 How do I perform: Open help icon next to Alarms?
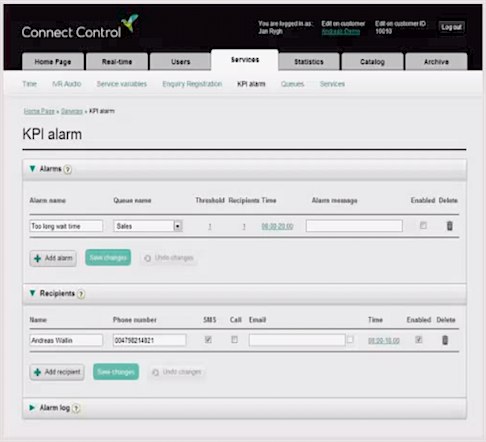point(68,169)
